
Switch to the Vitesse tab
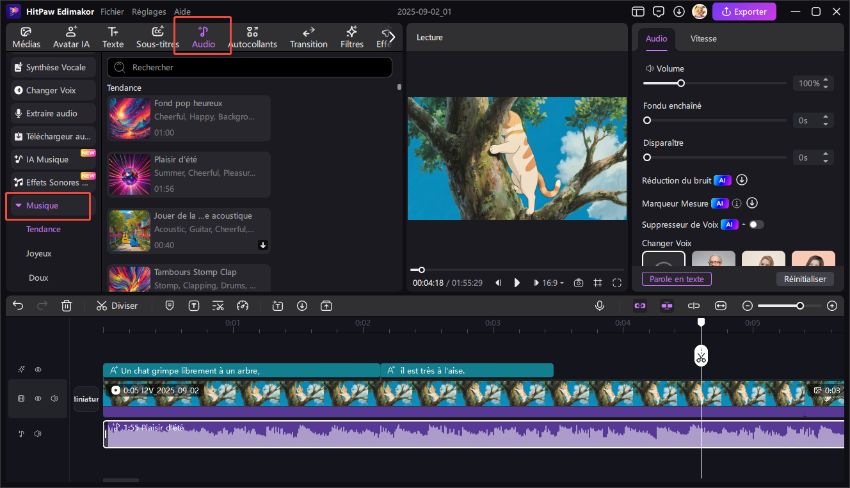click(703, 38)
